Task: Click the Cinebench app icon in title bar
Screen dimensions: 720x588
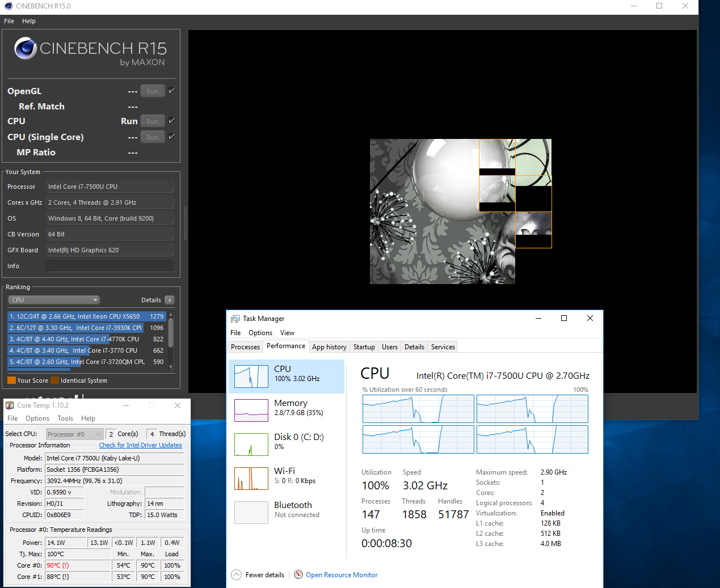Action: 9,6
